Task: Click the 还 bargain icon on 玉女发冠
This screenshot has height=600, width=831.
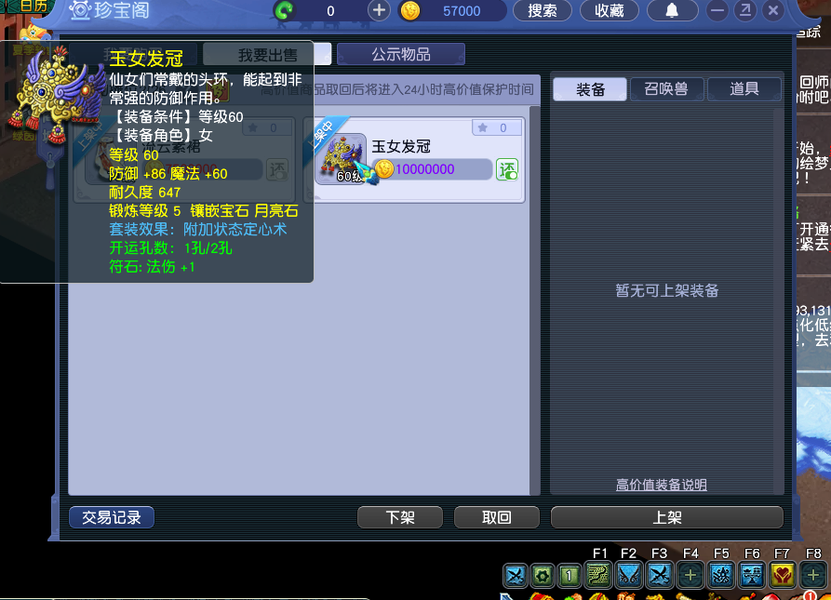Action: (507, 170)
